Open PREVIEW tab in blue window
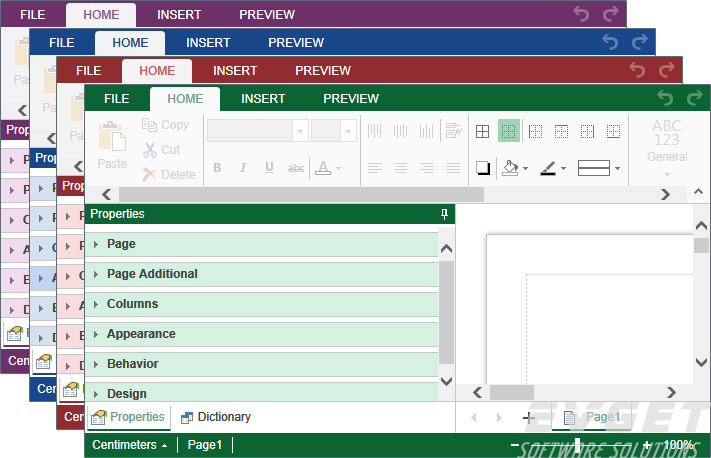The width and height of the screenshot is (711, 458). coord(296,43)
